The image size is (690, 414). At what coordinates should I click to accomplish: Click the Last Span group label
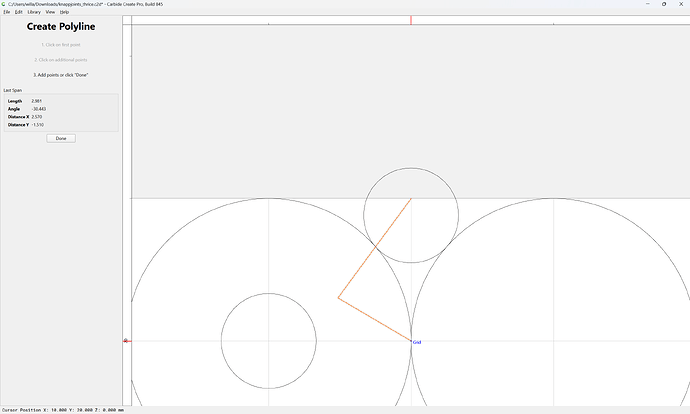tap(13, 90)
